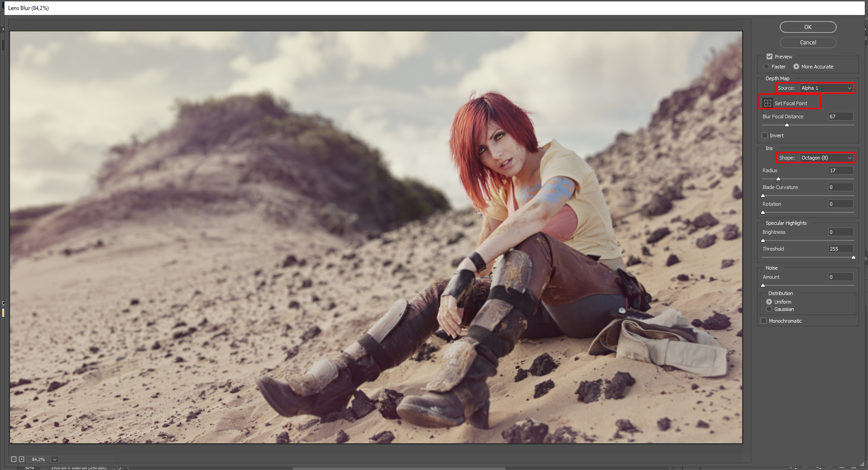868x470 pixels.
Task: Click the Blade Curvature value field
Action: [841, 187]
